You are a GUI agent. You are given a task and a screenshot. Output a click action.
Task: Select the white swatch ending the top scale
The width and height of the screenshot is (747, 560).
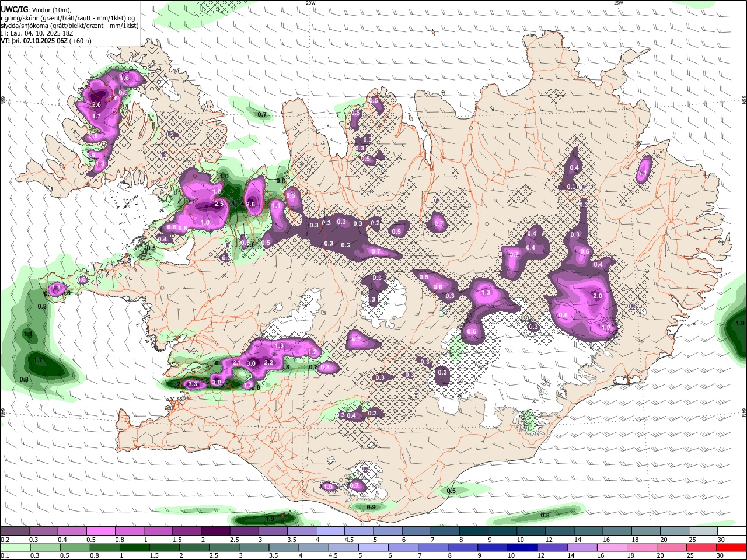(x=732, y=531)
